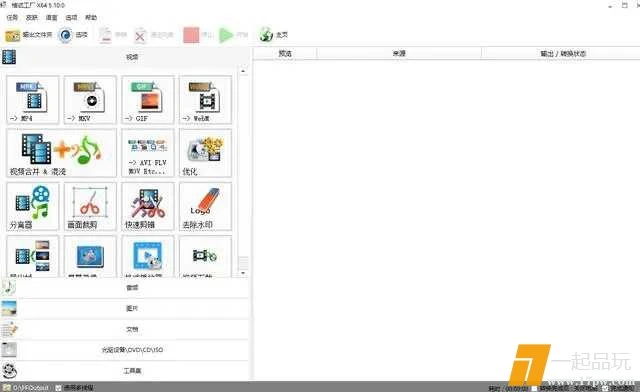Screen dimensions: 640x392
Task: Select the -> MKV conversion icon
Action: coord(90,100)
